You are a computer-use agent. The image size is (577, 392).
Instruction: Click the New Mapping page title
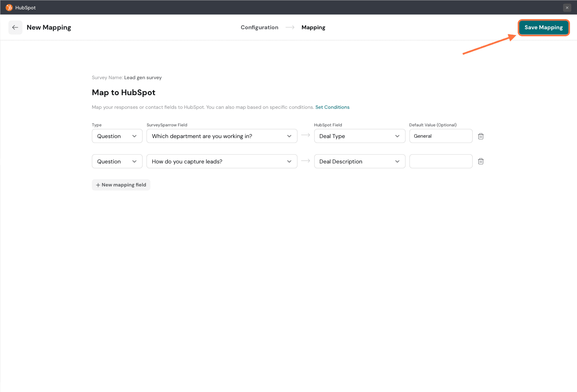[49, 27]
